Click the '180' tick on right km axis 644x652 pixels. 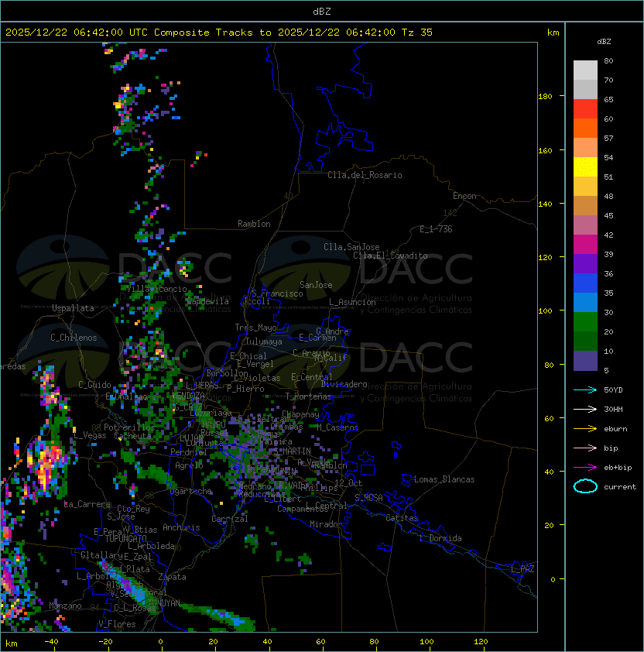click(x=545, y=97)
